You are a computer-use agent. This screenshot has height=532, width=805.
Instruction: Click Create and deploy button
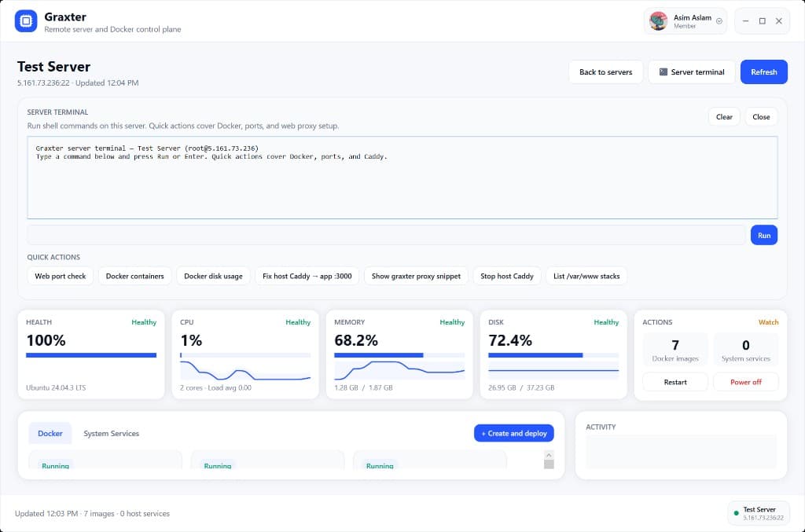[x=514, y=434]
